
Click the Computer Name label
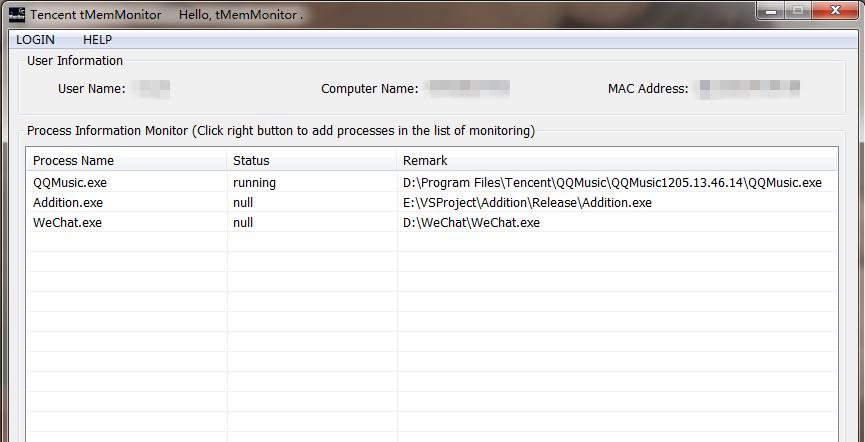point(370,88)
